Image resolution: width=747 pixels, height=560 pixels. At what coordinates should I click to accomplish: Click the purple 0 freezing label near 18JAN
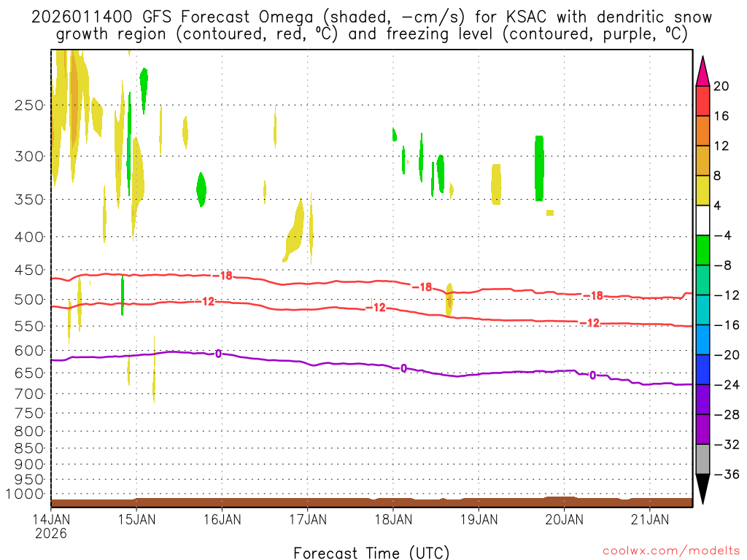(403, 368)
